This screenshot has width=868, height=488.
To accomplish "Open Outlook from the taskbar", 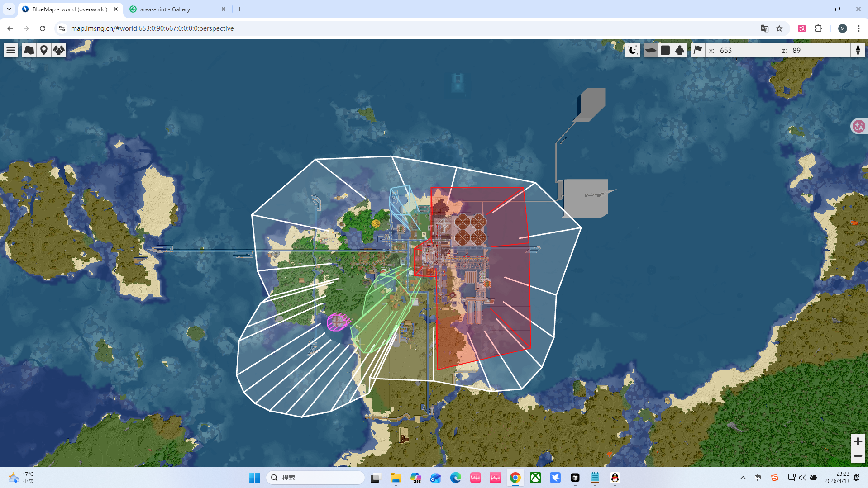I will pos(436,478).
